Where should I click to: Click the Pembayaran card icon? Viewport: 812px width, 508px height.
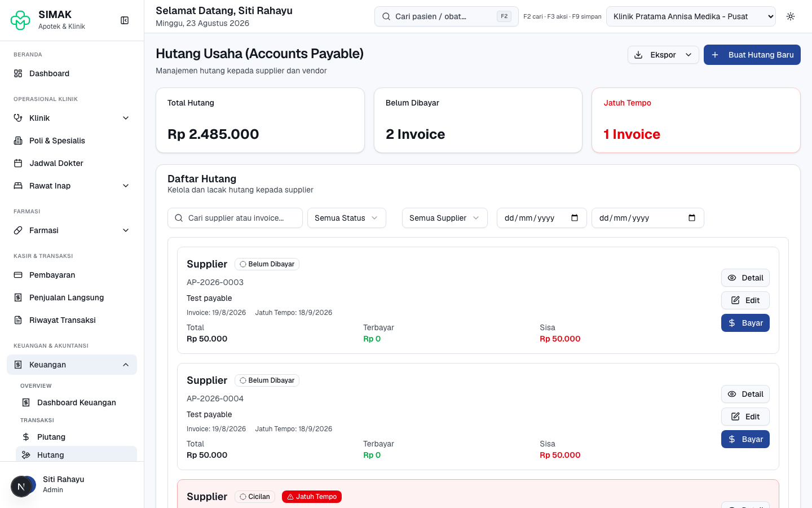18,275
